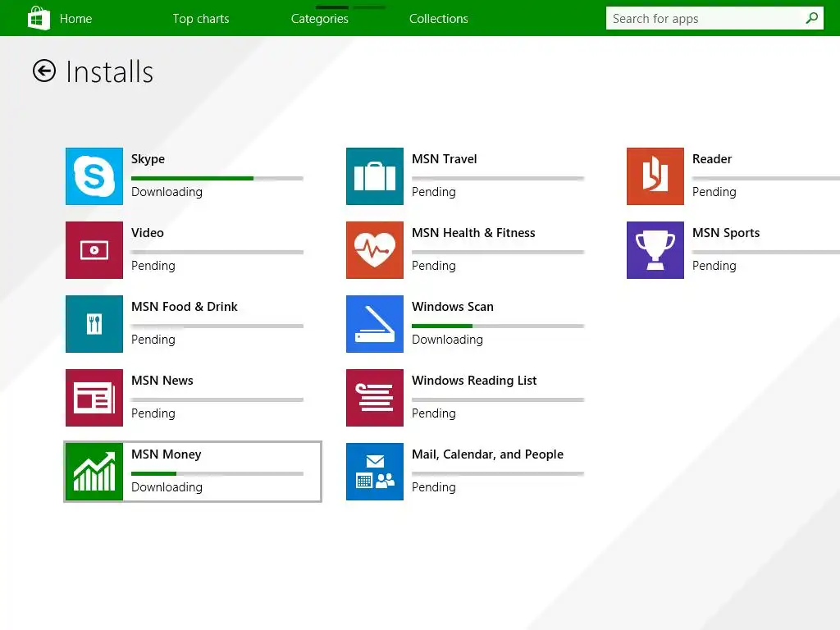Click Downloading status under MSN Money
The image size is (840, 630).
click(167, 487)
